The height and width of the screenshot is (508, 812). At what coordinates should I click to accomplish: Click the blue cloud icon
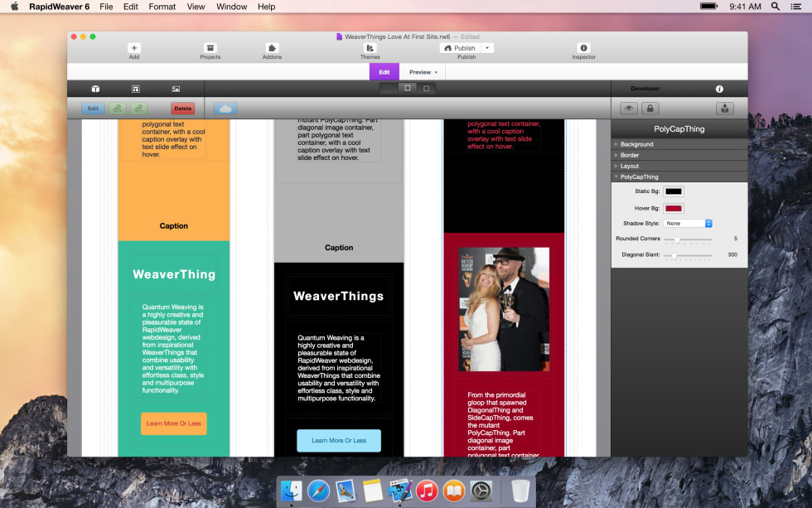point(225,109)
